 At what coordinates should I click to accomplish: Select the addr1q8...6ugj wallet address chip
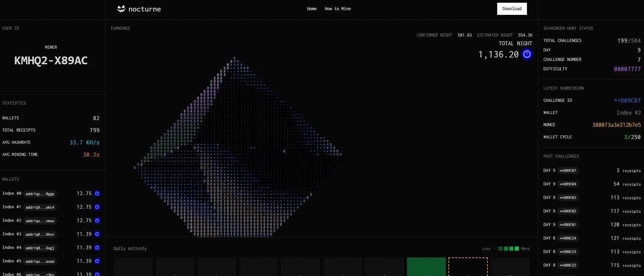40,248
